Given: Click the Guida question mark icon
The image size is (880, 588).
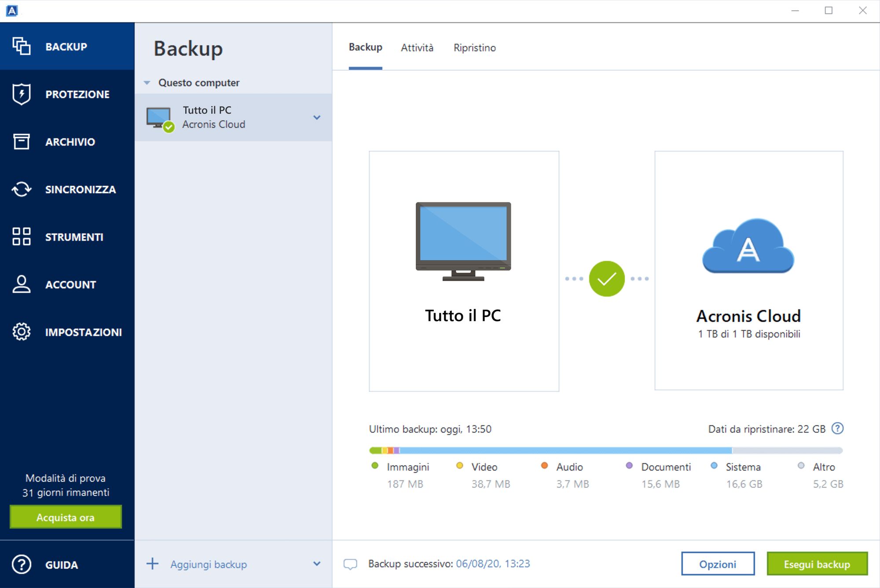Looking at the screenshot, I should 21,564.
